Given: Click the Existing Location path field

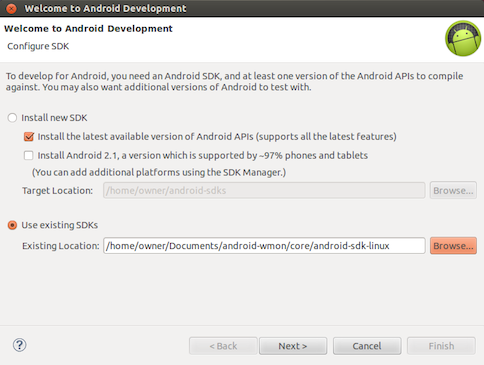Looking at the screenshot, I should coord(264,246).
